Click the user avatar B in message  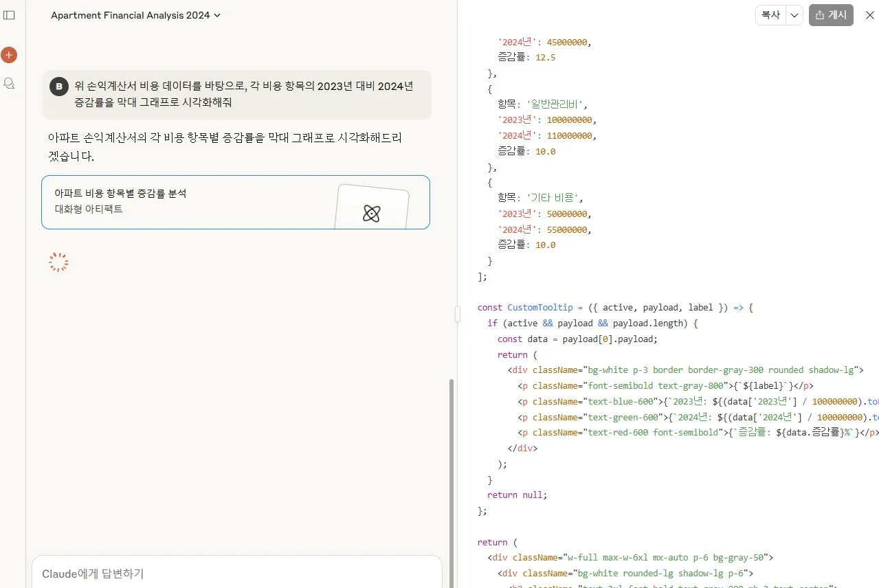point(59,86)
